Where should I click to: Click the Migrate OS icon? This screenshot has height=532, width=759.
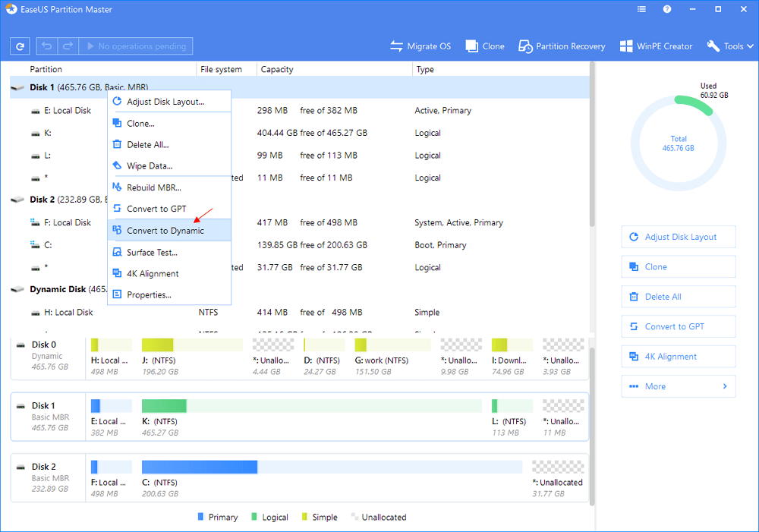click(x=397, y=46)
